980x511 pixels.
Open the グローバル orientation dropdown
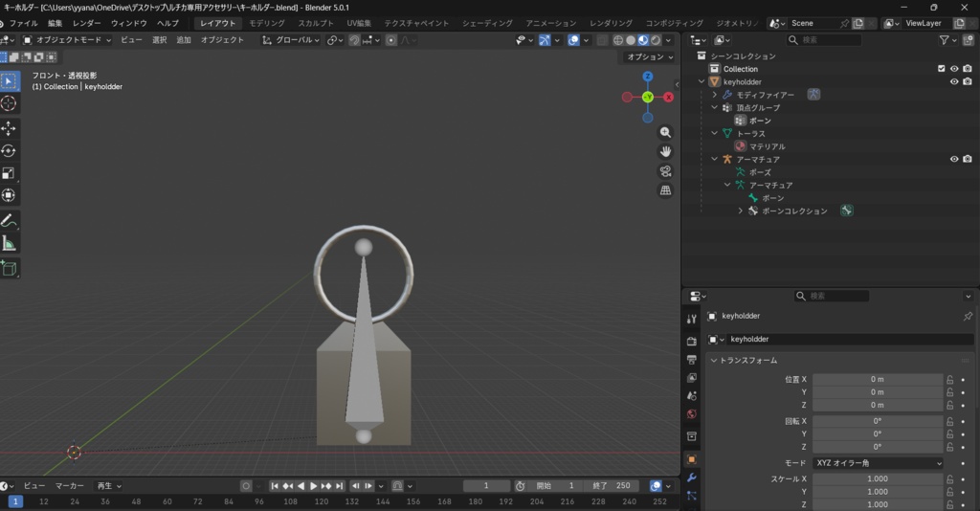(291, 40)
